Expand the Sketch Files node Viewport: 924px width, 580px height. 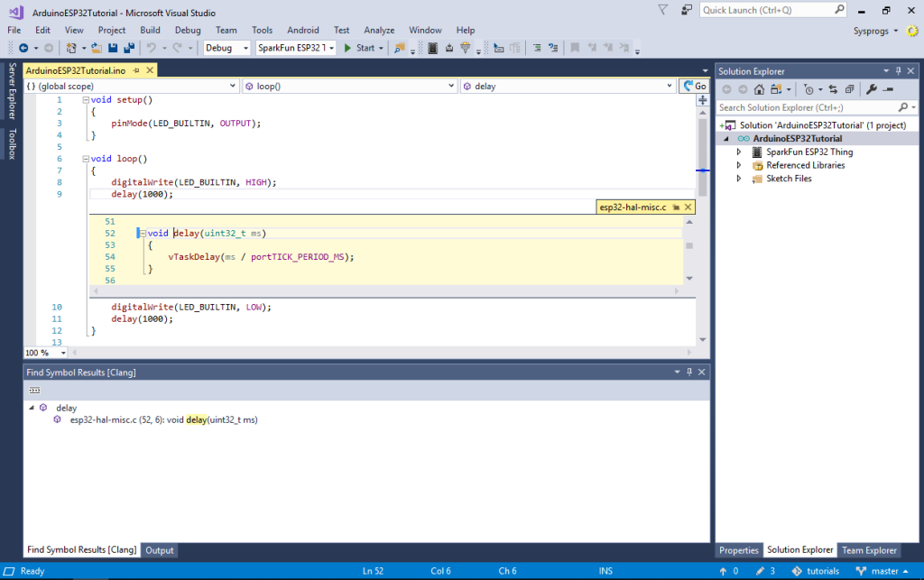coord(739,179)
